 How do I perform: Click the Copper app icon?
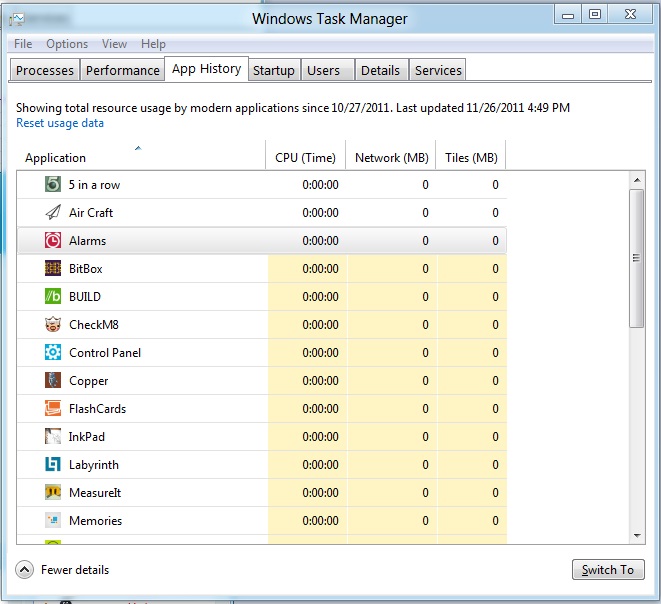[x=53, y=380]
